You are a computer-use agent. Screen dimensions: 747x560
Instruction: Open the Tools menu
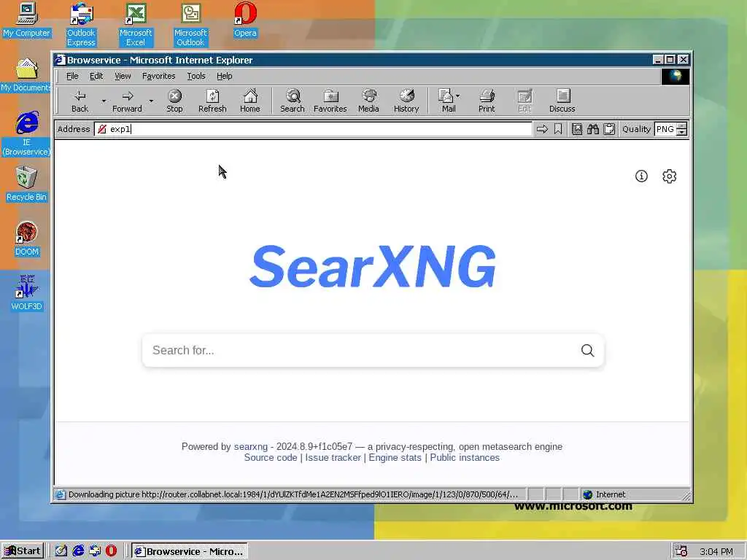[196, 76]
